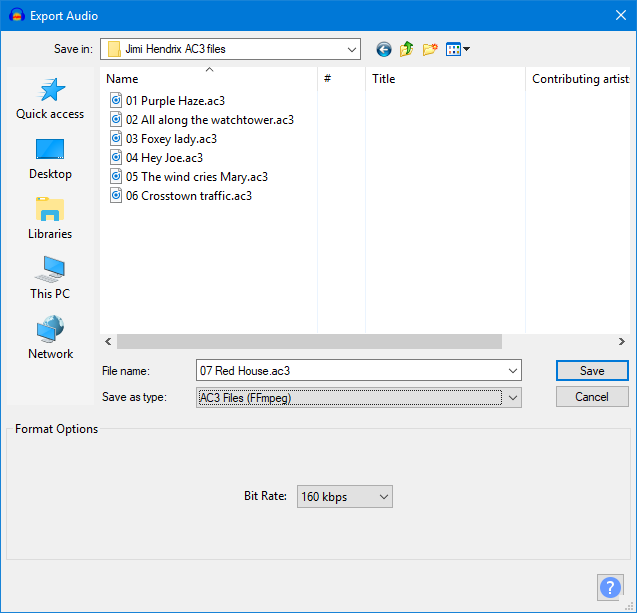Open the Bit Rate 160 kbps dropdown

344,496
